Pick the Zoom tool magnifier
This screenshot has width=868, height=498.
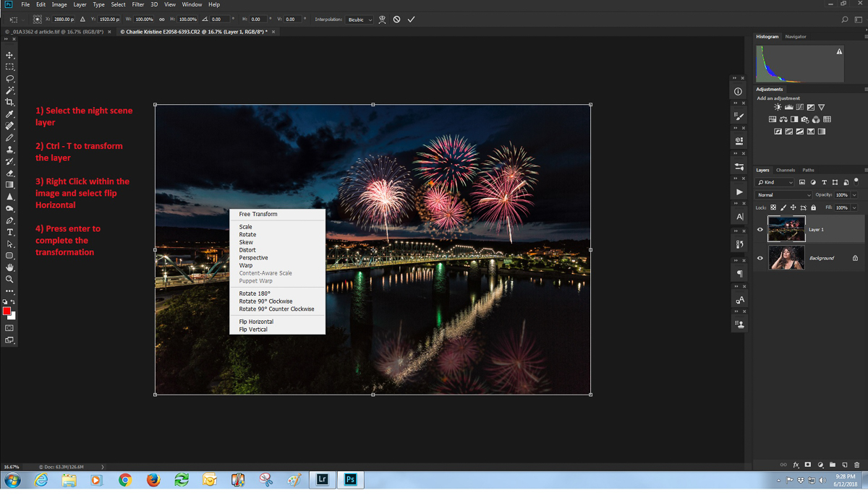[9, 279]
